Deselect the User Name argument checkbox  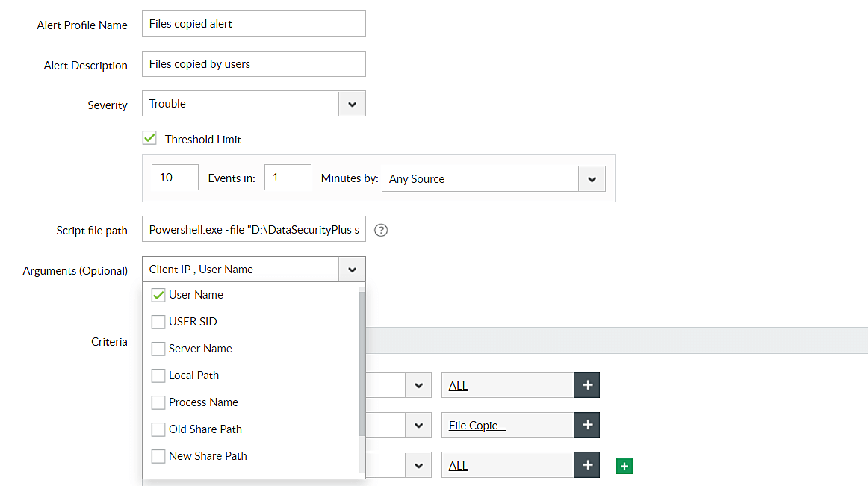tap(158, 295)
